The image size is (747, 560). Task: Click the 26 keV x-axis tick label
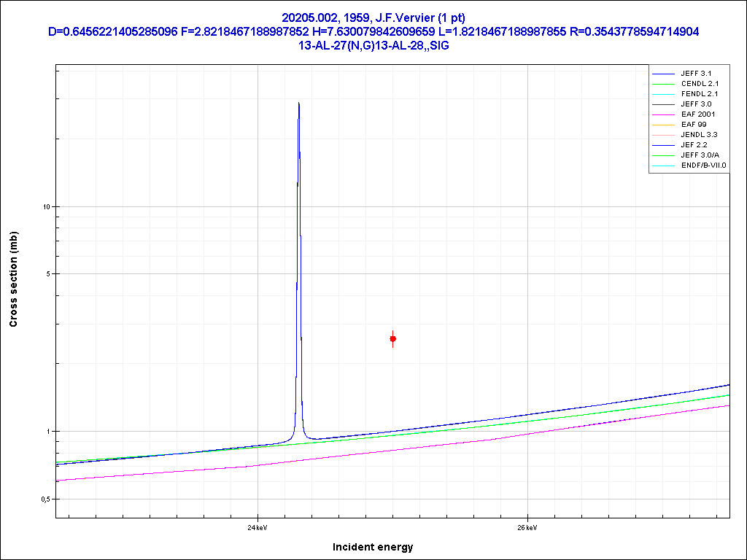(527, 527)
